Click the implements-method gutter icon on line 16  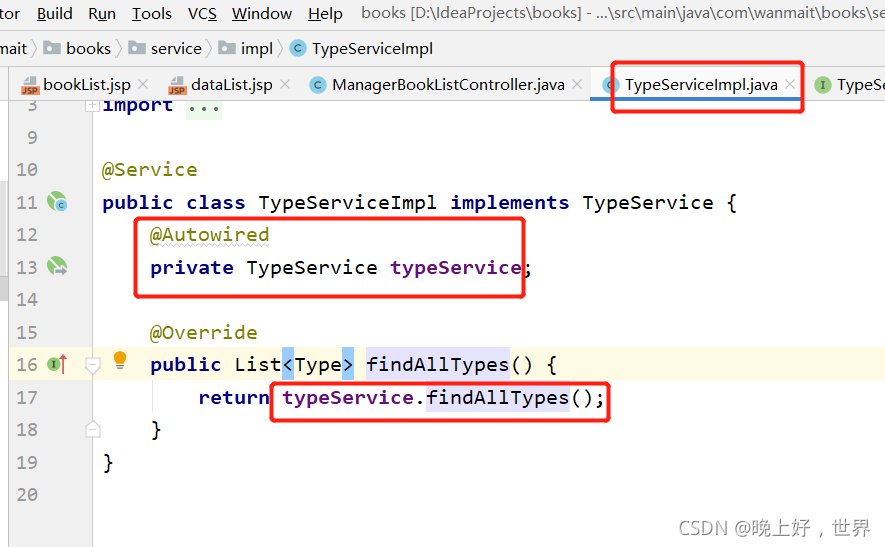coord(57,365)
